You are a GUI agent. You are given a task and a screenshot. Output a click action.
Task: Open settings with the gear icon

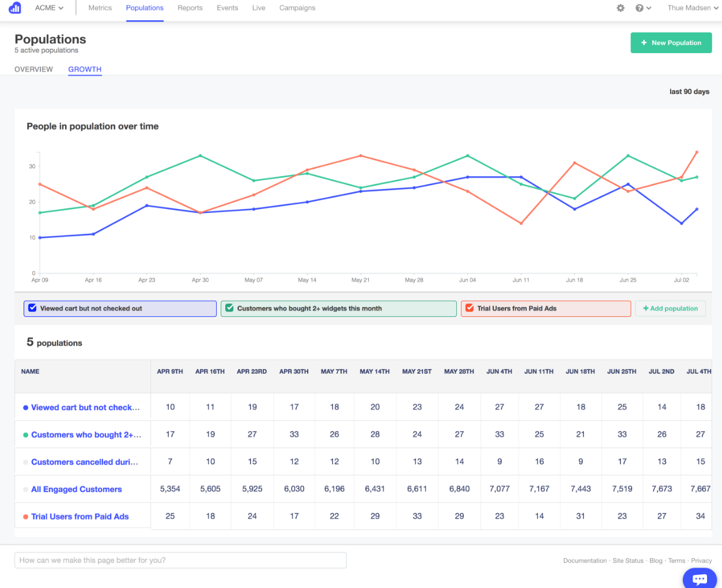[621, 7]
